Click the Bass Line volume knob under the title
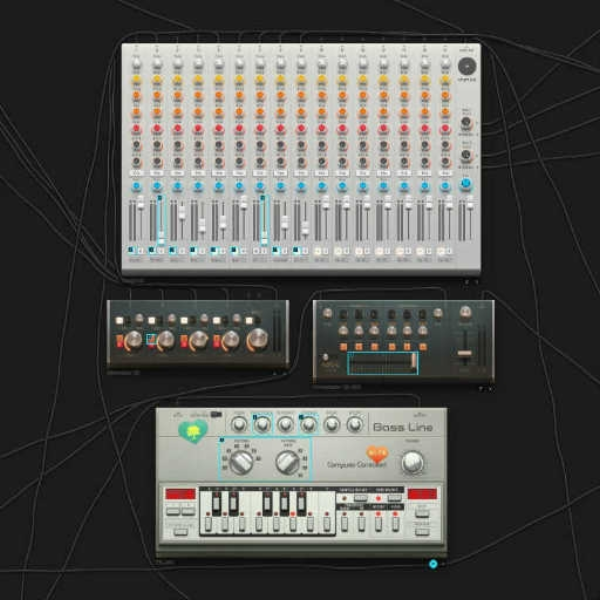Image resolution: width=600 pixels, height=600 pixels. pos(412,462)
